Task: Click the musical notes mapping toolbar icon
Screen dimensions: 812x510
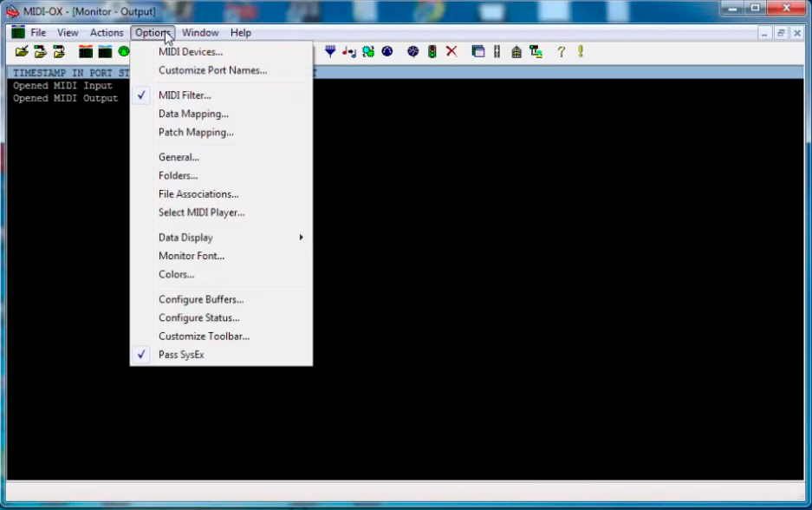Action: coord(349,51)
